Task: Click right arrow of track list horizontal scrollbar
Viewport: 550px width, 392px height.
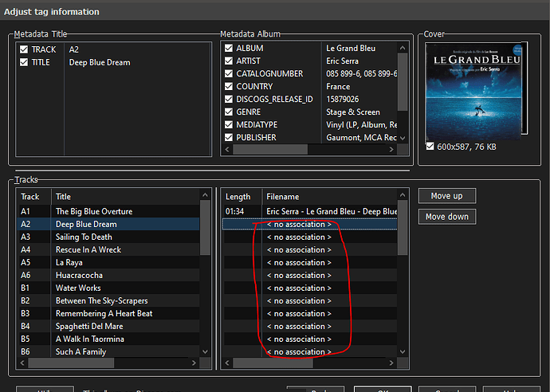Action: click(x=194, y=363)
